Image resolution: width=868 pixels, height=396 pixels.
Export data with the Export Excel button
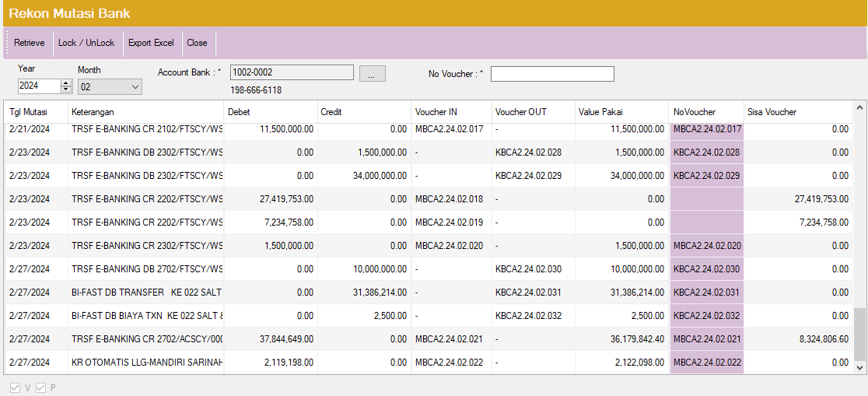[x=151, y=43]
